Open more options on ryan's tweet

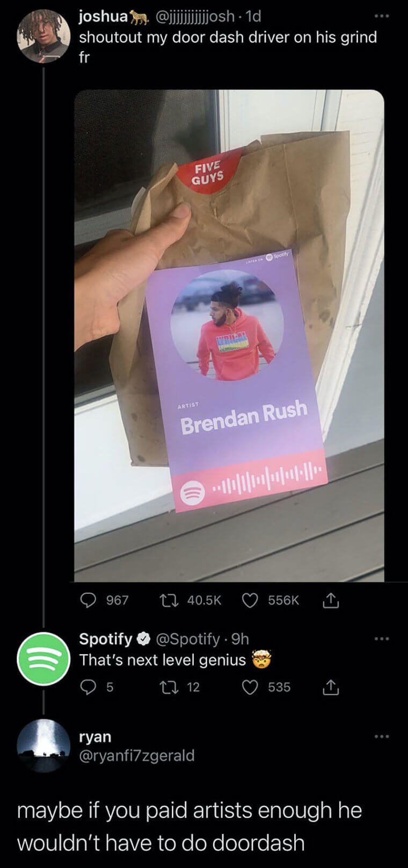[381, 736]
